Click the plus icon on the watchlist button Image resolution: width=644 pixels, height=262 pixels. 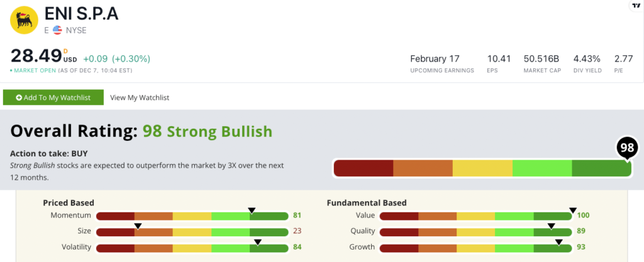(x=19, y=97)
